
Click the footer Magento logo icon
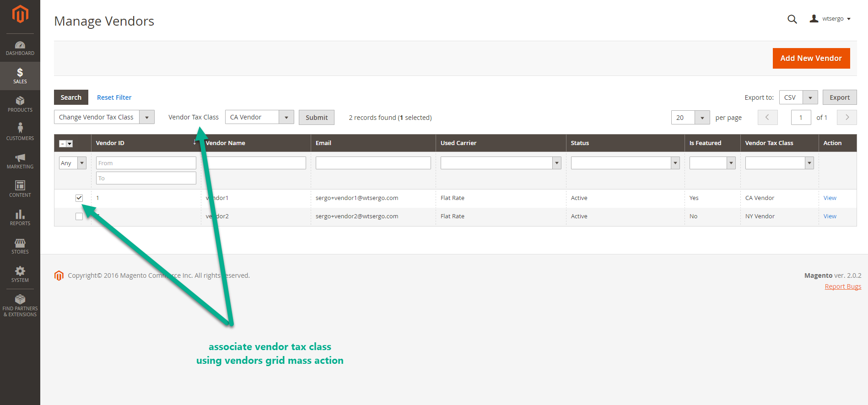click(59, 275)
